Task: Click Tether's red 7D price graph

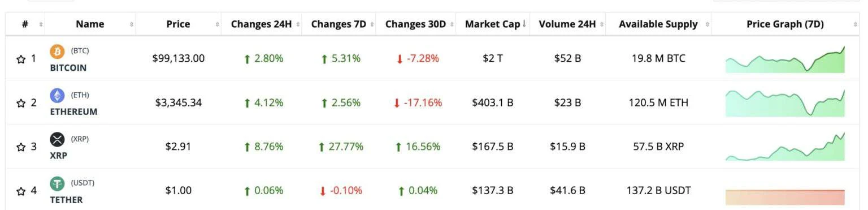Action: [x=785, y=197]
